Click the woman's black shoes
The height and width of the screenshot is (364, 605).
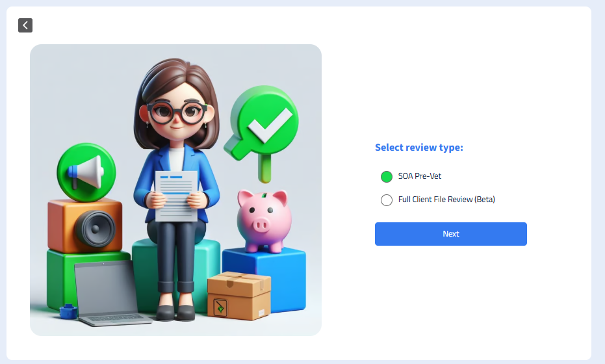click(x=176, y=312)
